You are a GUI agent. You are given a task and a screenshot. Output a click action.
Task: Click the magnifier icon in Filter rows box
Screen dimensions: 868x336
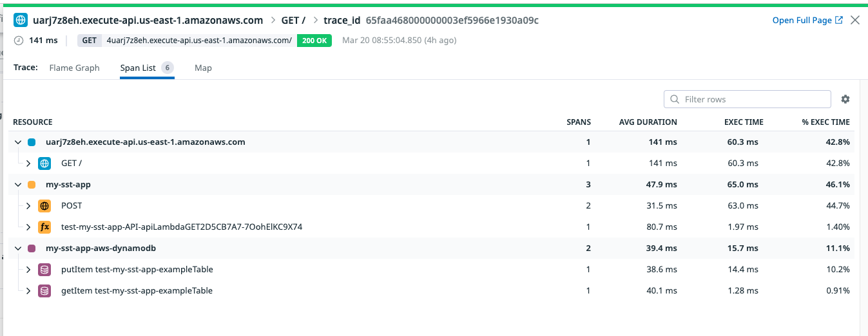675,99
